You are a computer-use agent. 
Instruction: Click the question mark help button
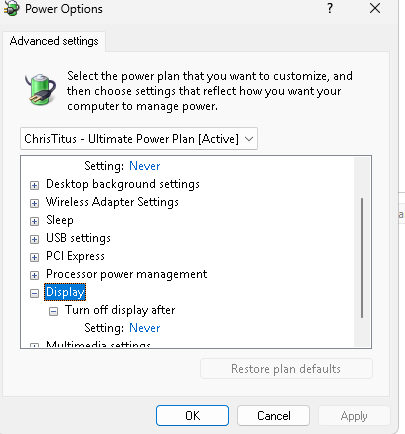[330, 8]
